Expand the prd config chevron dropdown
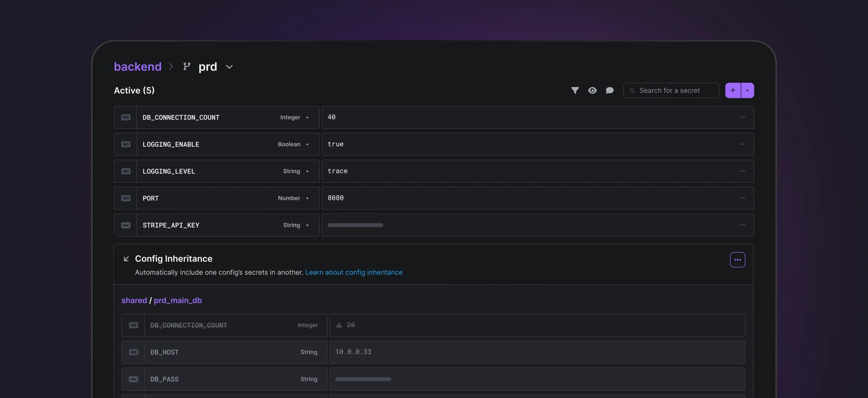The width and height of the screenshot is (868, 398). (229, 67)
